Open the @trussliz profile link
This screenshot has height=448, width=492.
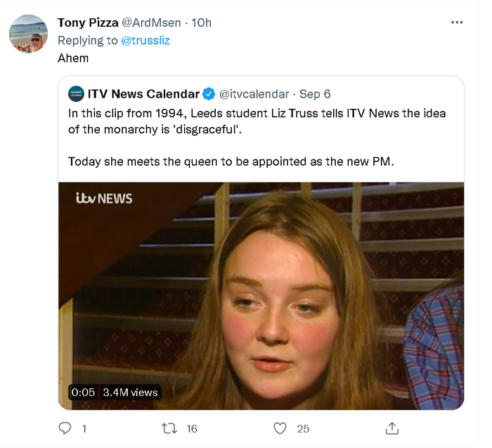145,40
